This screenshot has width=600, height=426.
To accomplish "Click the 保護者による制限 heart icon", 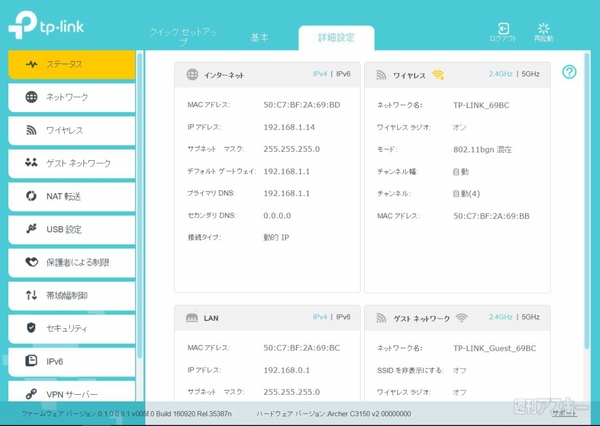I will [x=31, y=262].
